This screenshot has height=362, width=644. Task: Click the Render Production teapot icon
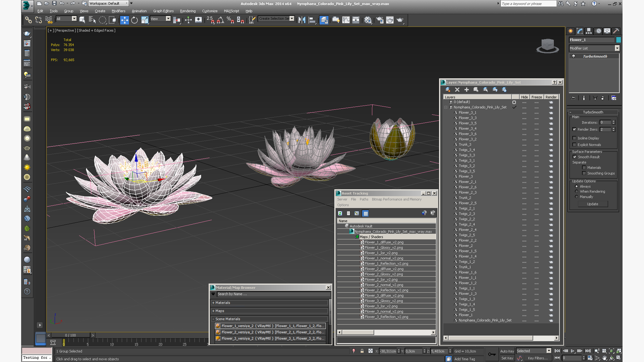pyautogui.click(x=400, y=20)
